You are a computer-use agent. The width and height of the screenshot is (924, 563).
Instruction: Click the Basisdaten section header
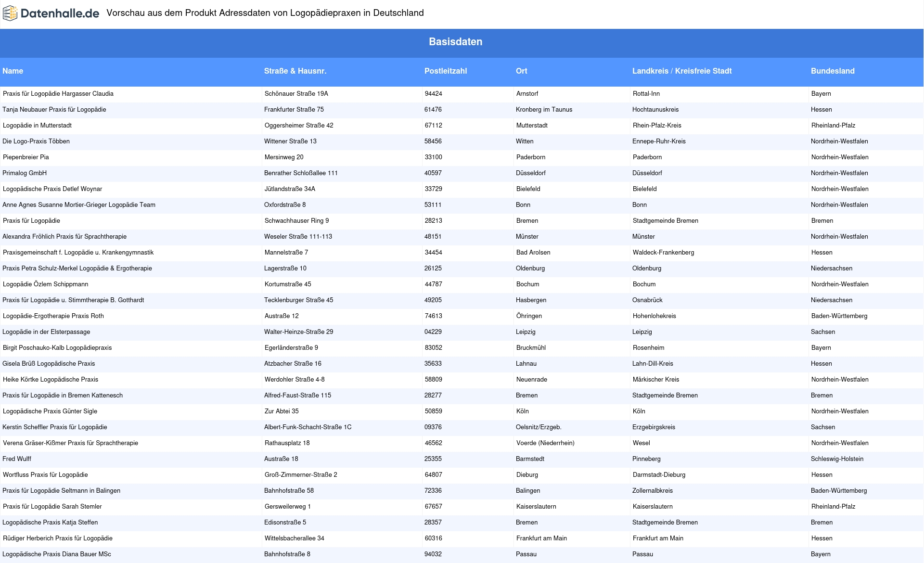click(x=455, y=42)
